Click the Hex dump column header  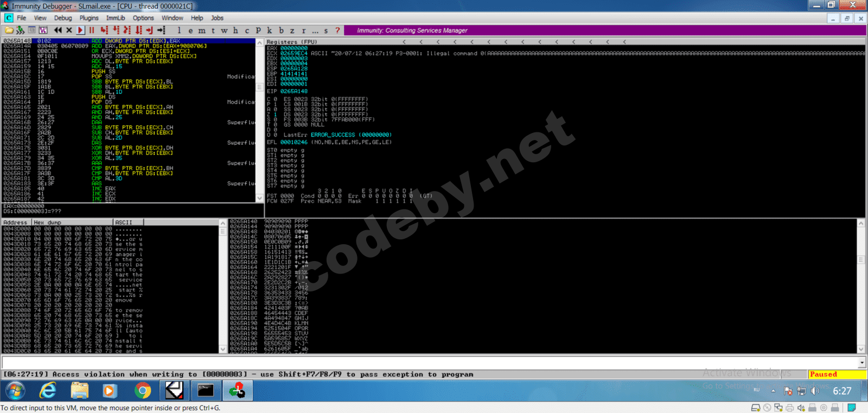click(73, 223)
